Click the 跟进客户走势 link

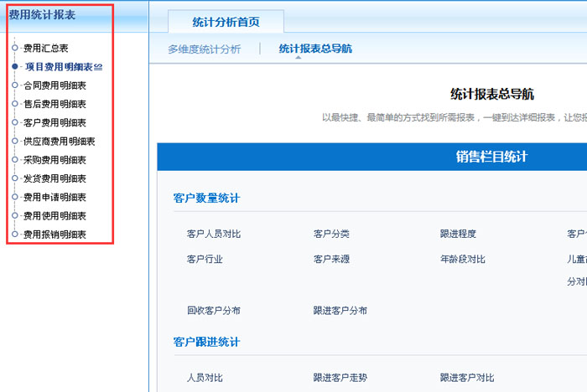340,378
